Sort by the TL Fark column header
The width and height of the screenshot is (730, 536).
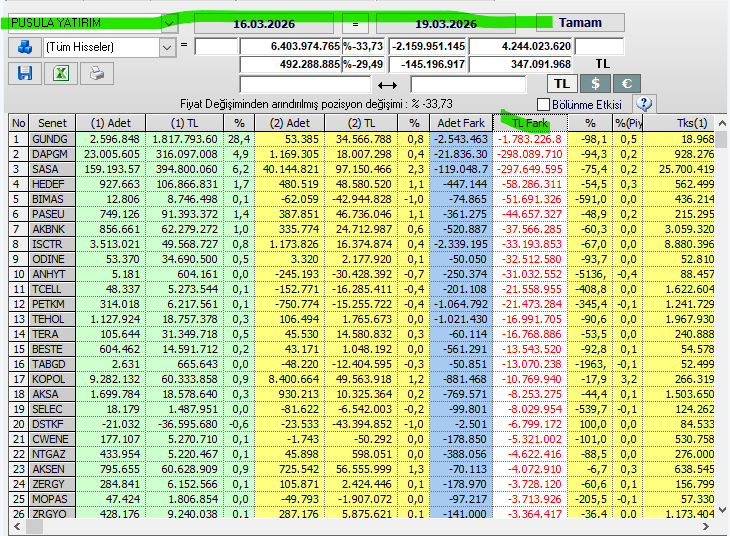(x=530, y=123)
